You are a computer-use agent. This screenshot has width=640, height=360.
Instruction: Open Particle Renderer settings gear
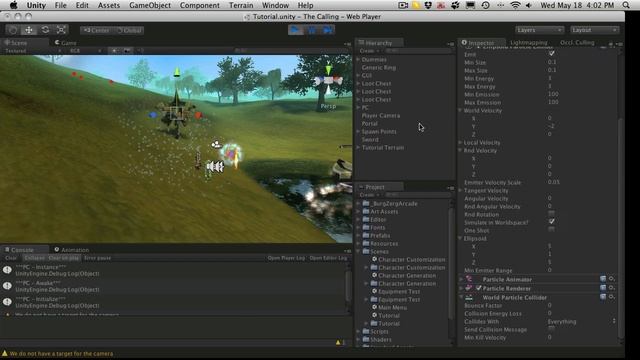[612, 288]
